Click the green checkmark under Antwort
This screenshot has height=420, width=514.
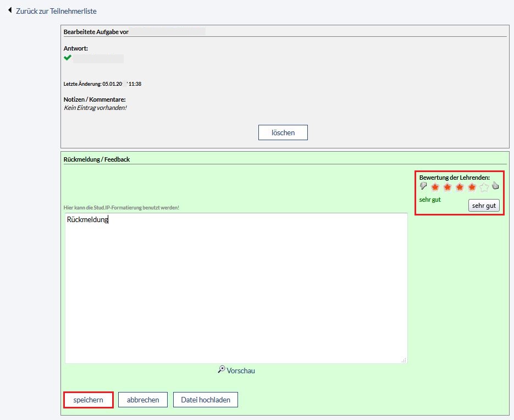point(68,58)
